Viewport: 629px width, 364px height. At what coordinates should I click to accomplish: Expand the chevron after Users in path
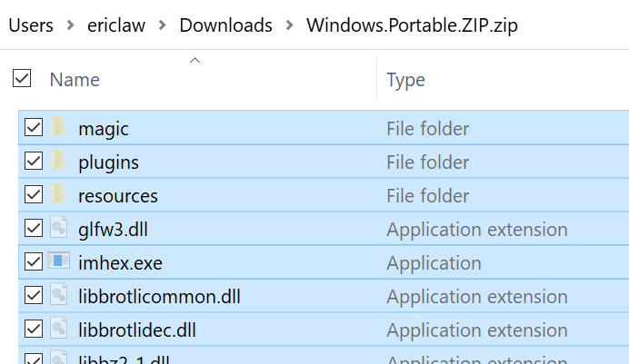coord(70,25)
